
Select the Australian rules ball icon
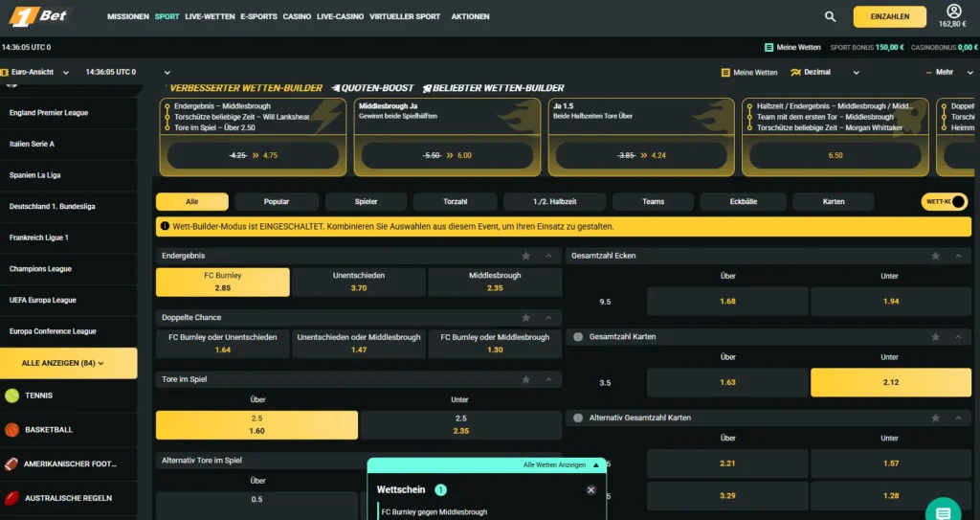pos(11,498)
